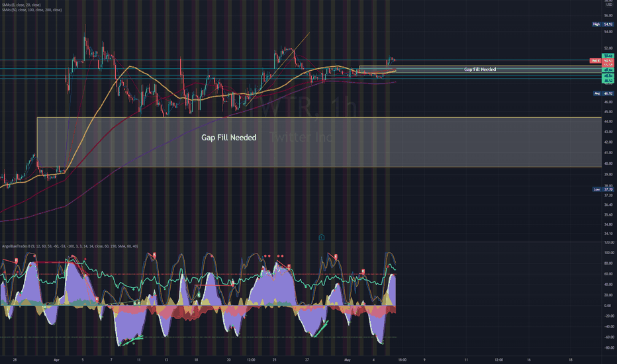Click the 56.00 price axis label
Viewport: 617px width, 364px height.
click(608, 16)
